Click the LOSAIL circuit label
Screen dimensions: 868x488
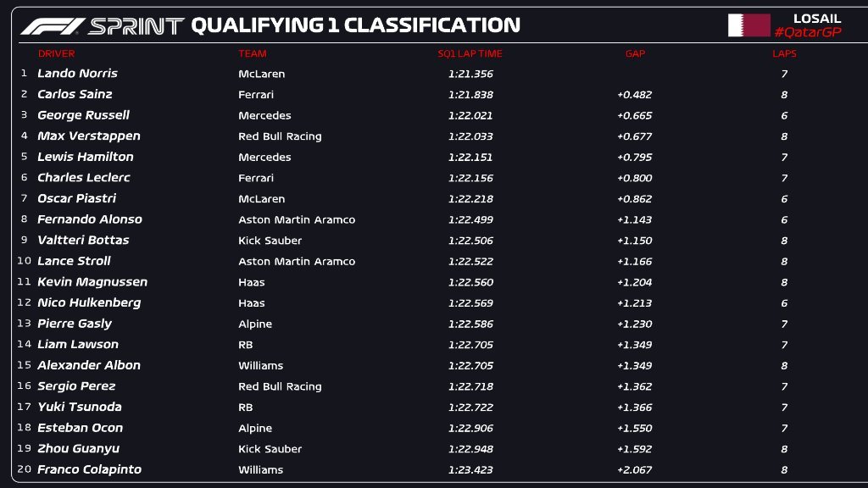tap(817, 18)
